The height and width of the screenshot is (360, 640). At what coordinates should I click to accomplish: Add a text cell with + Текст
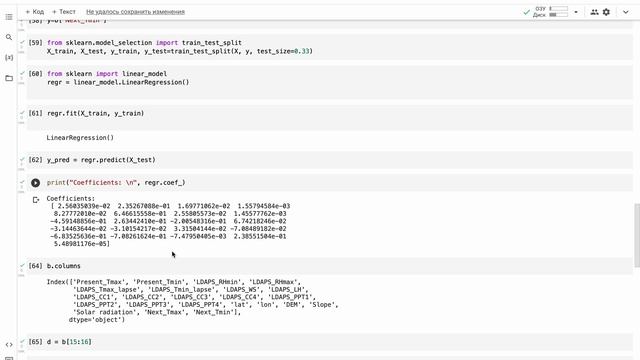(x=64, y=12)
